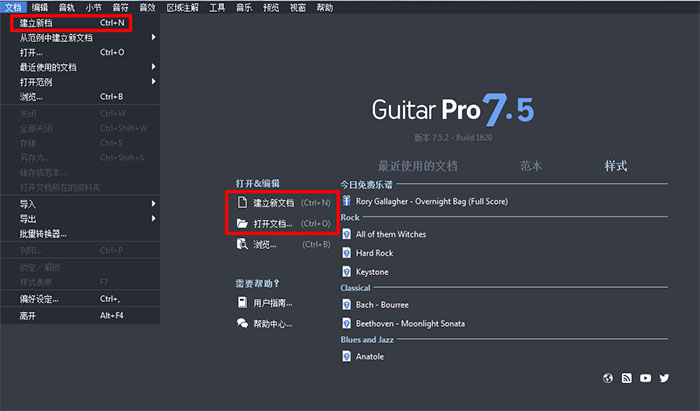Click the Twitter bird icon
The height and width of the screenshot is (411, 700).
coord(664,378)
